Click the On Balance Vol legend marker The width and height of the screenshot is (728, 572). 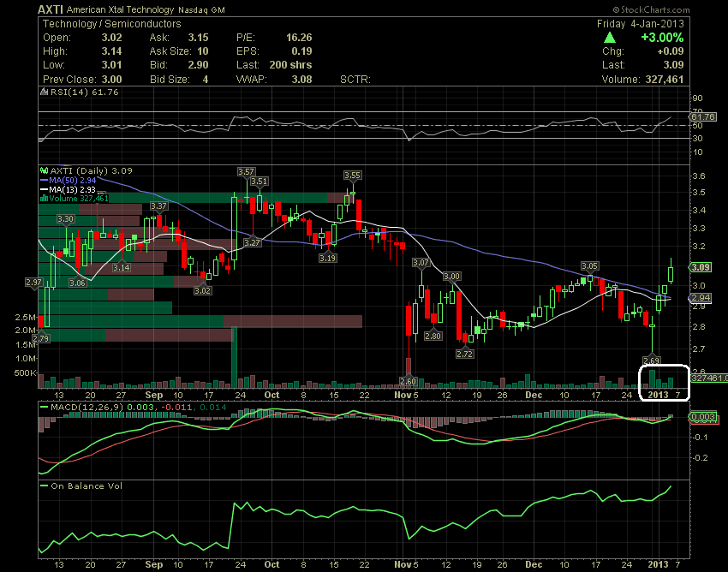tap(45, 486)
